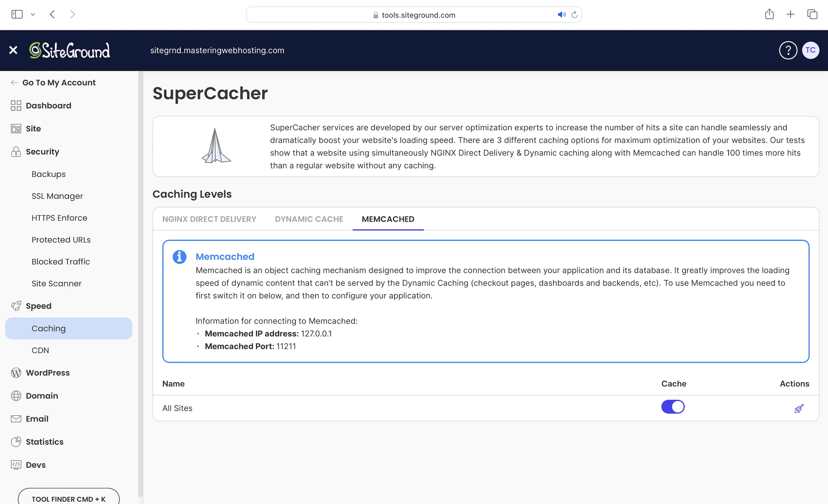Click the Tool Finder CMD + K button
828x504 pixels.
click(69, 498)
